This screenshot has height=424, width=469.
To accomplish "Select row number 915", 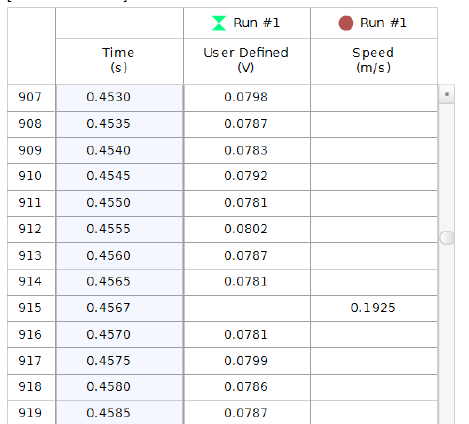I will tap(31, 308).
